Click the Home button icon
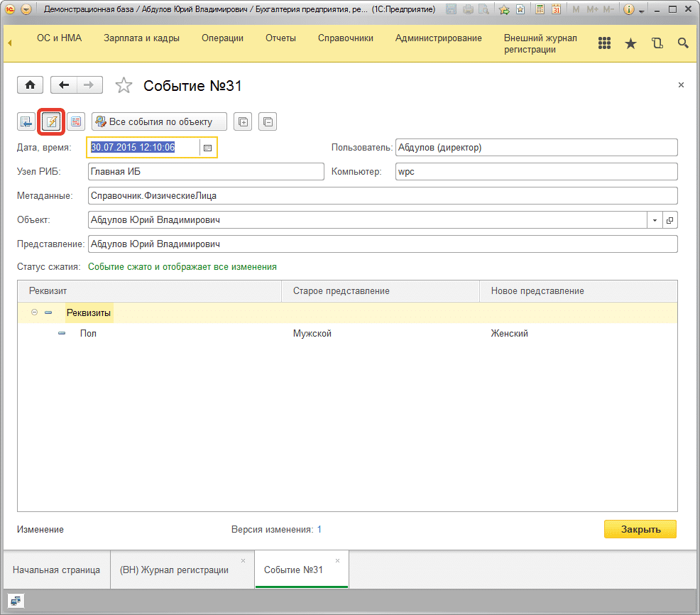The width and height of the screenshot is (700, 615). point(30,85)
